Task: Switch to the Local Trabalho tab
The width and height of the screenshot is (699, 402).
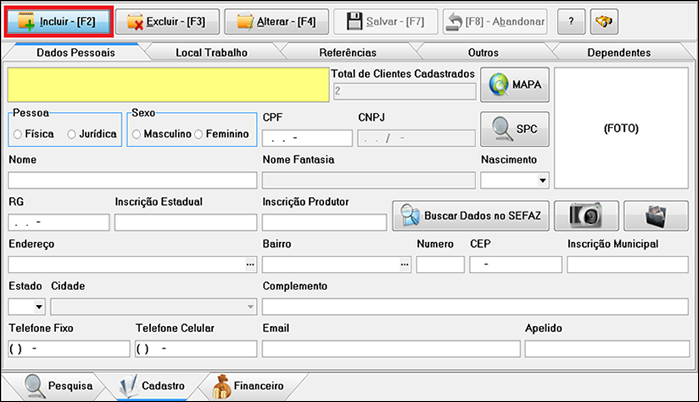Action: [x=211, y=52]
